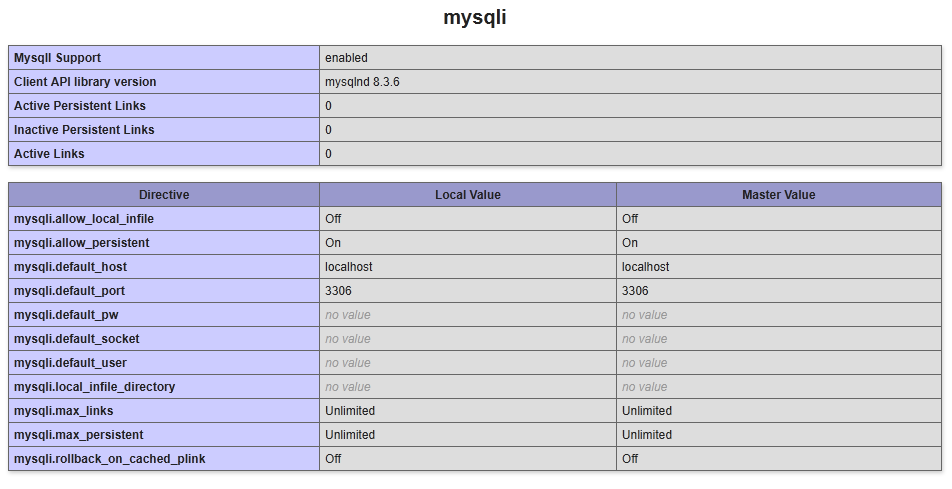Click the Client API library version label

point(85,82)
